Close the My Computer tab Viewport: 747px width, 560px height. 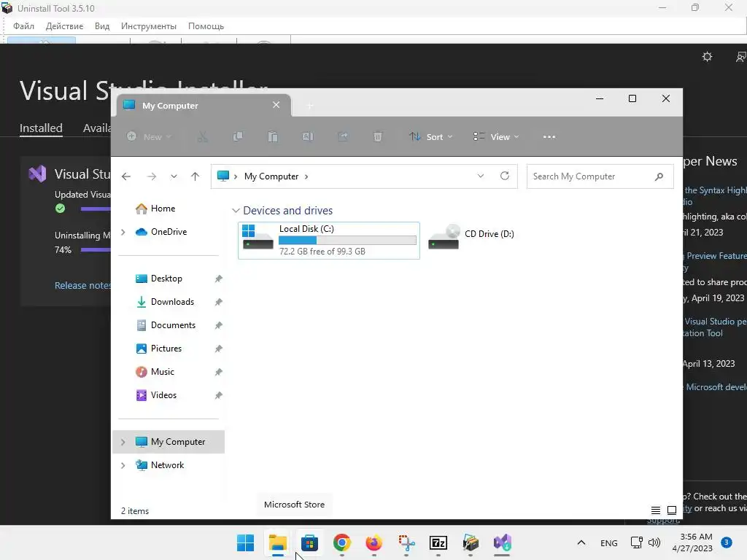coord(276,105)
